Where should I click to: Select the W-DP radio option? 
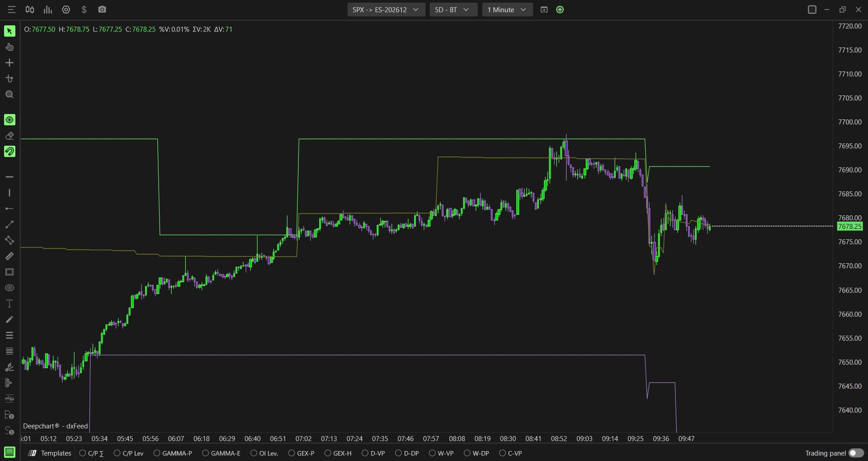(x=476, y=453)
